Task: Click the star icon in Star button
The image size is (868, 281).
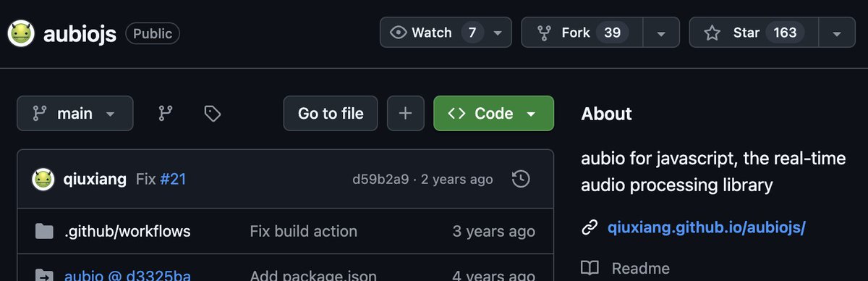Action: (x=712, y=33)
